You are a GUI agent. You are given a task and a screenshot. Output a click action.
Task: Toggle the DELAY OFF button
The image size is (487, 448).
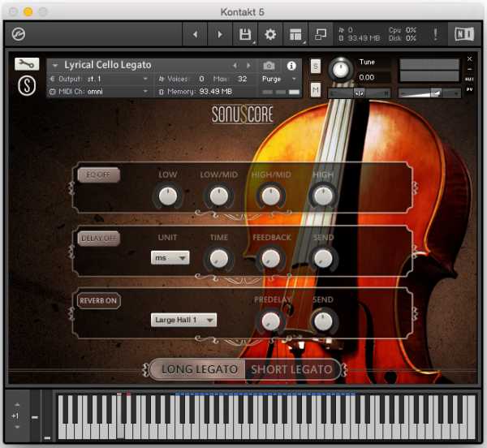pos(98,238)
